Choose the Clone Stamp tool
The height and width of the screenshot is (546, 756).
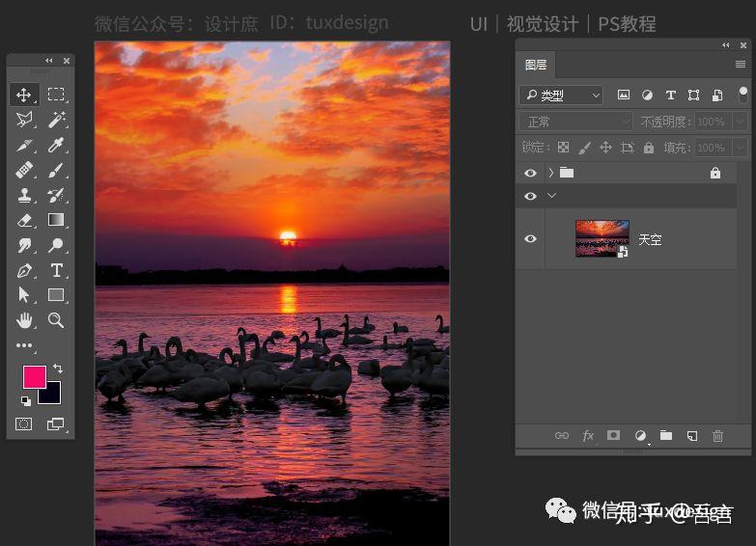click(24, 195)
